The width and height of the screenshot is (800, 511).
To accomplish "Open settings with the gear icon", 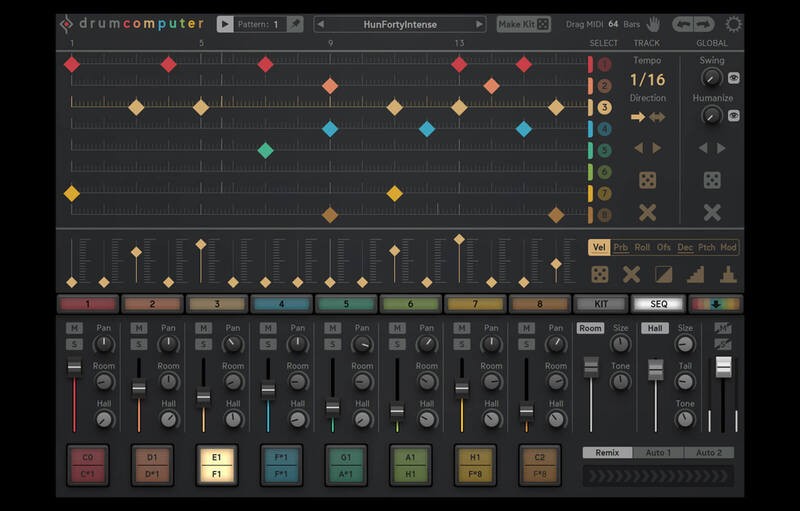I will click(733, 24).
